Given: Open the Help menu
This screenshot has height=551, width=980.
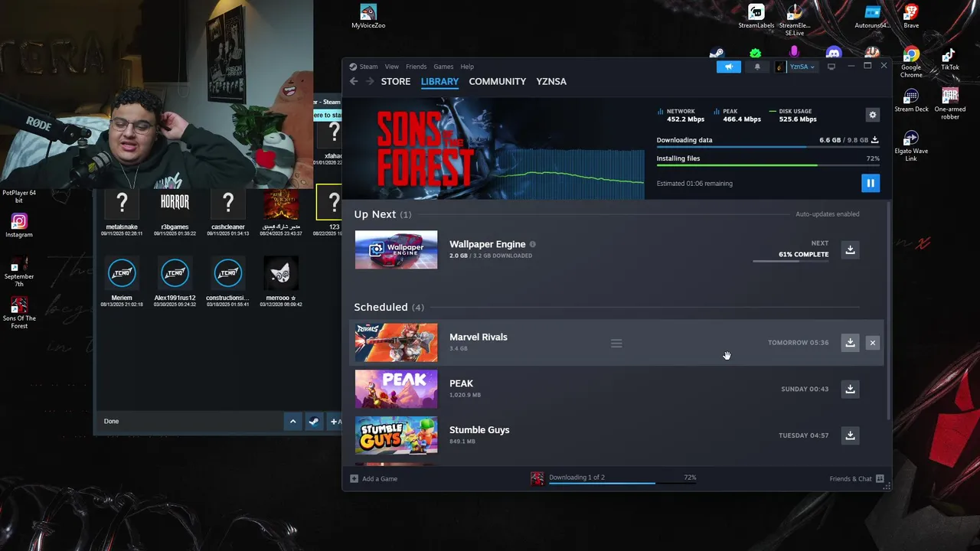Looking at the screenshot, I should (467, 67).
